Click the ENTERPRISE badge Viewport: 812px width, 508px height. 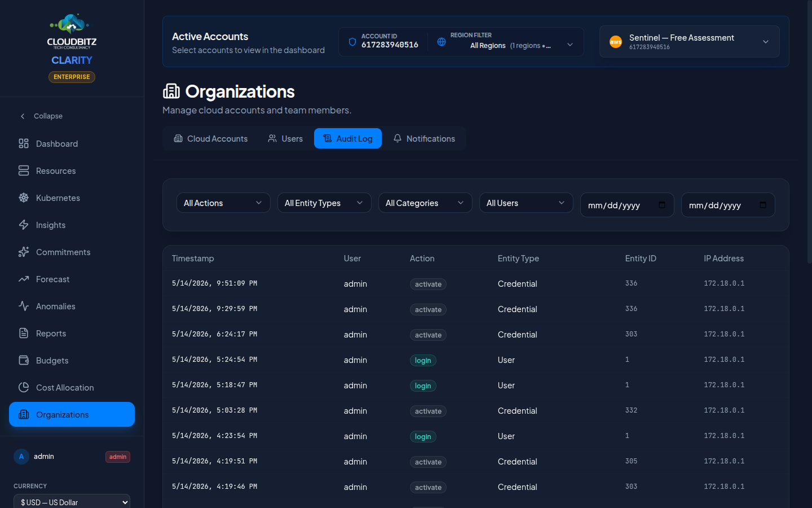[x=72, y=77]
